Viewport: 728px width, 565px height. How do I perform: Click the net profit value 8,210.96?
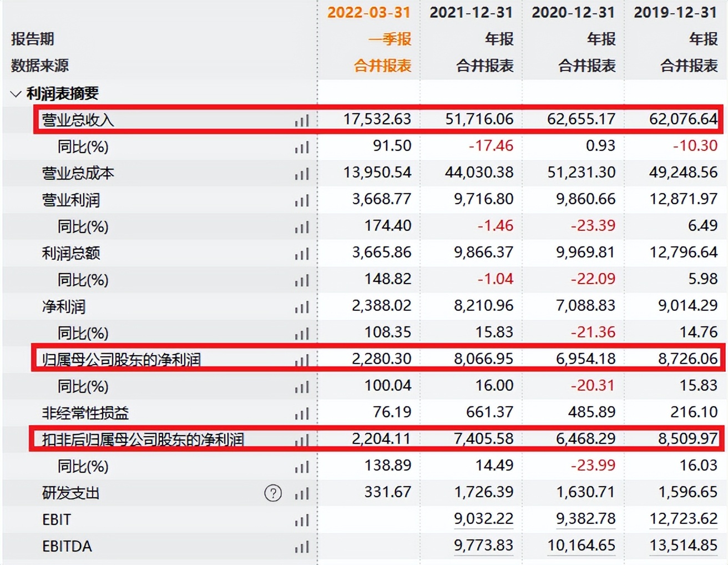click(483, 306)
